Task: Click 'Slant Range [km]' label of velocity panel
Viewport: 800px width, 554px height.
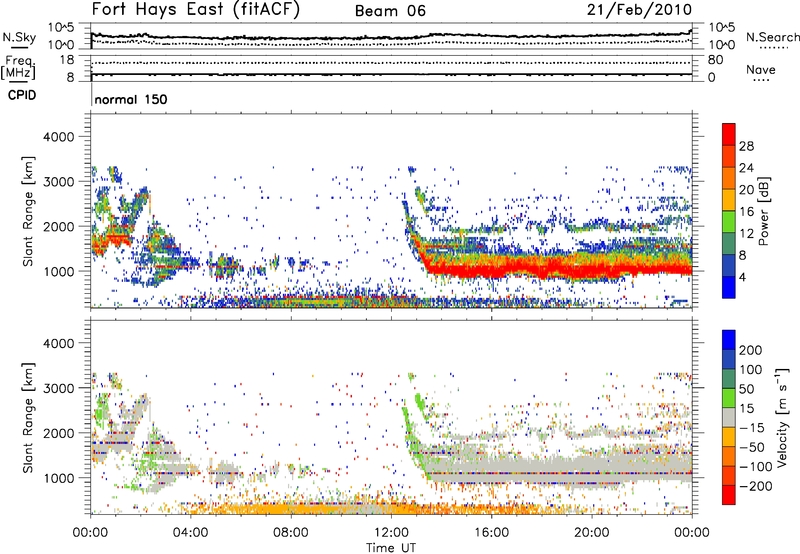Action: point(28,418)
